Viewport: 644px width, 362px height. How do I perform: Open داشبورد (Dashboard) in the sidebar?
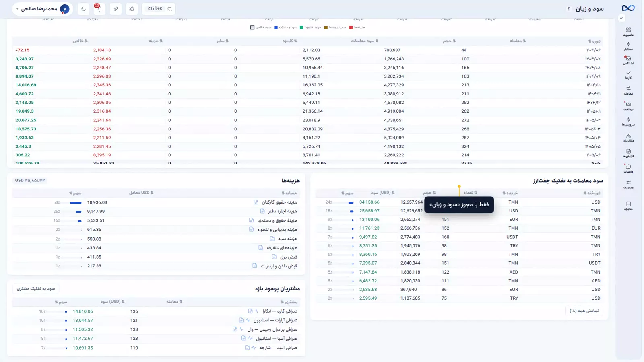point(628,32)
